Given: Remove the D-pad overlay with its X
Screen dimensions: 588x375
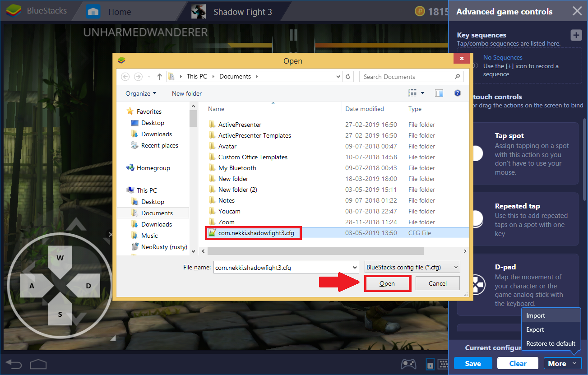Looking at the screenshot, I should (x=111, y=234).
